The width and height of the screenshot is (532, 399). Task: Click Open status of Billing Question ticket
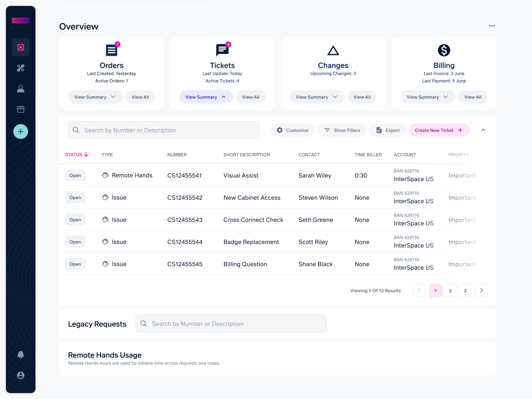(x=75, y=264)
